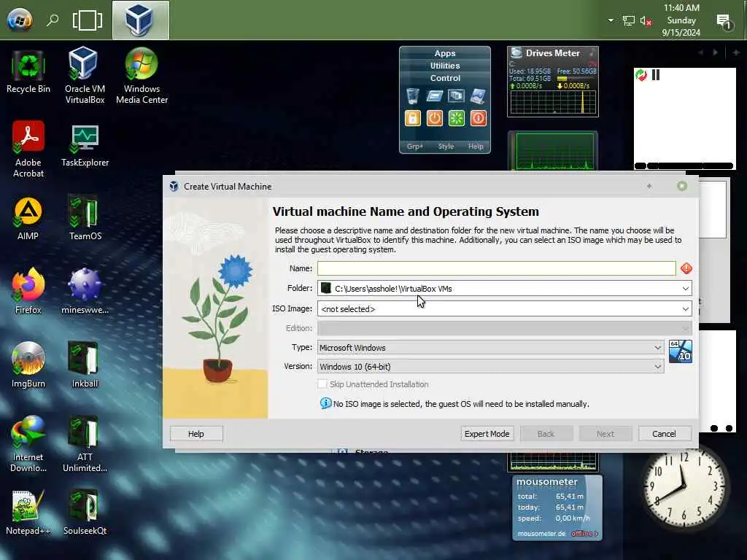
Task: Open the notification center icon
Action: (x=724, y=21)
